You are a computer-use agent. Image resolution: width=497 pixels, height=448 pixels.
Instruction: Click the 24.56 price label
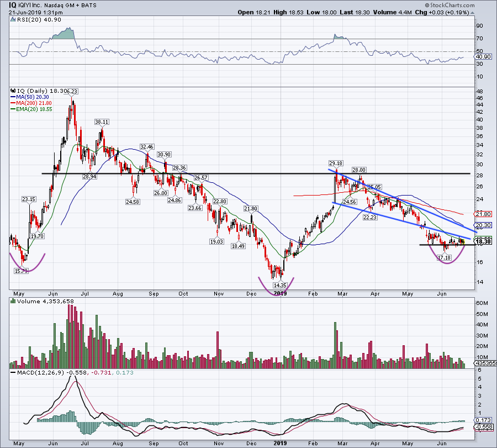[x=350, y=202]
